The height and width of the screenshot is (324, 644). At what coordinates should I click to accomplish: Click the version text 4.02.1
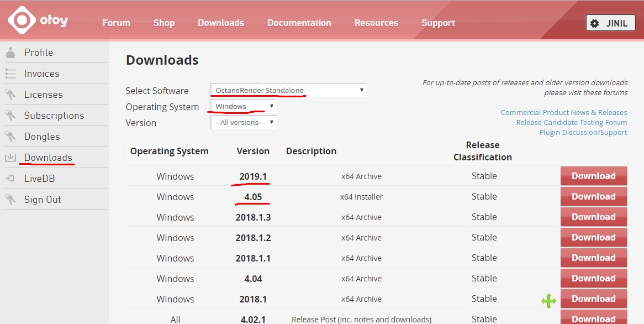(253, 319)
